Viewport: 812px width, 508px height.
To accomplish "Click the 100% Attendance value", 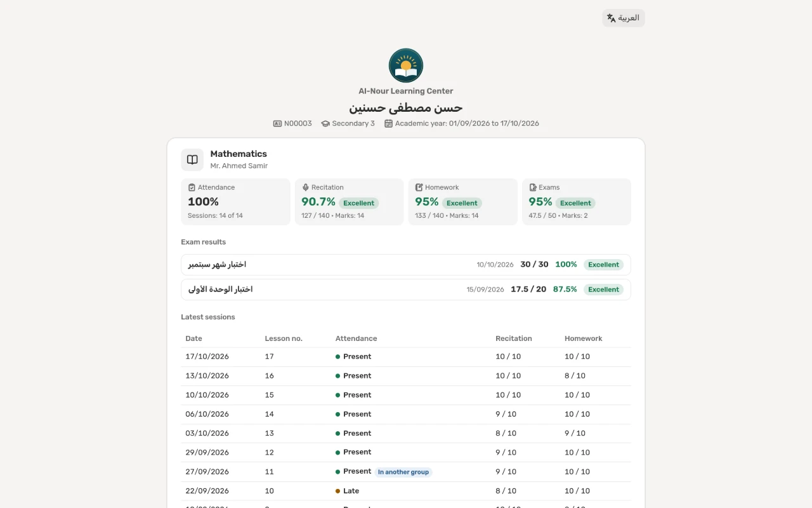I will click(x=203, y=201).
